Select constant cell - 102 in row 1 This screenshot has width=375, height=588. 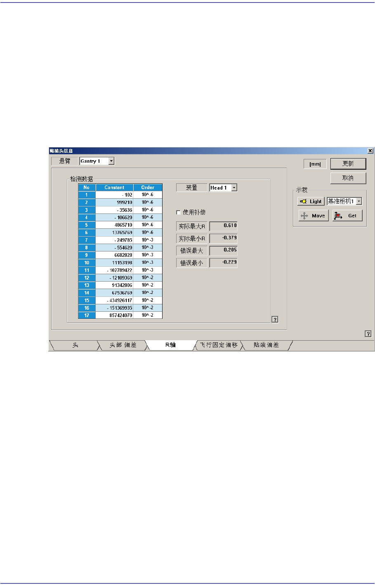(114, 195)
